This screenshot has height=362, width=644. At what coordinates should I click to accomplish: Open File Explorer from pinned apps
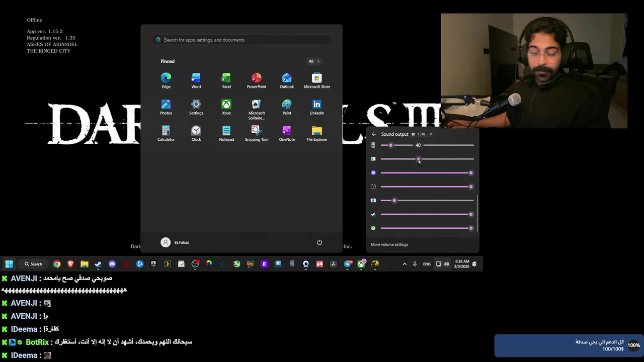317,133
